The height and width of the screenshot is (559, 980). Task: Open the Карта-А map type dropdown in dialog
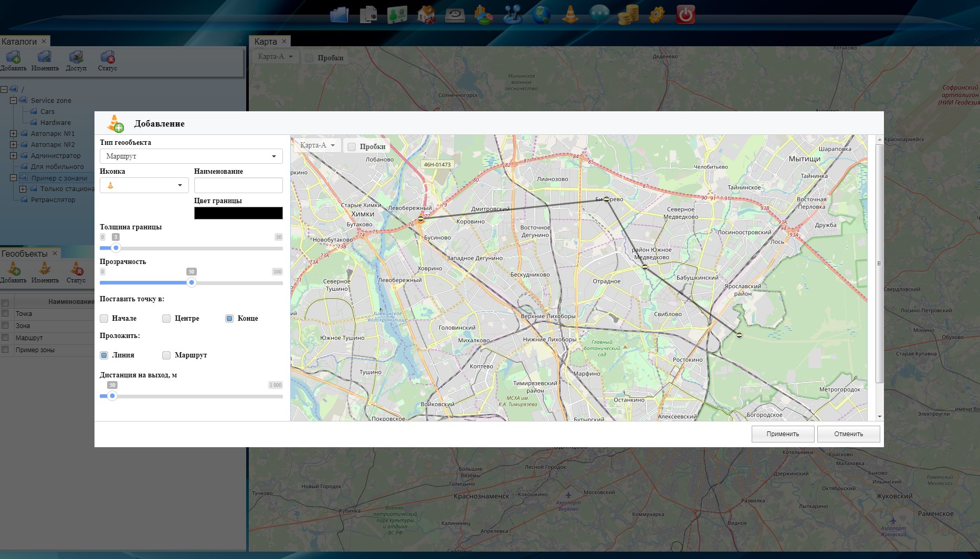(x=317, y=145)
